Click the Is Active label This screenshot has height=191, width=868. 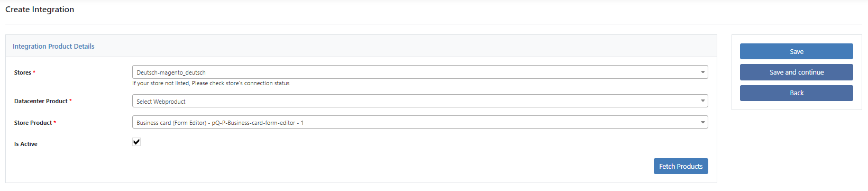tap(26, 144)
